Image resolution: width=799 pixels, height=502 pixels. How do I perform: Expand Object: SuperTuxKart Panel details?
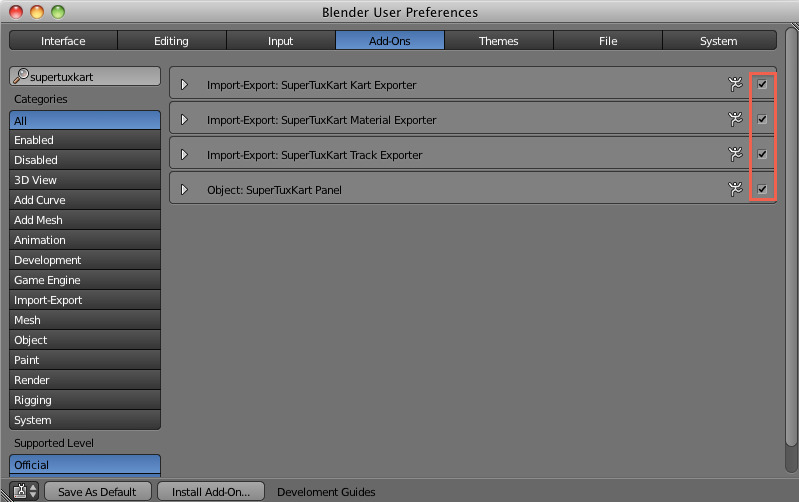[184, 190]
